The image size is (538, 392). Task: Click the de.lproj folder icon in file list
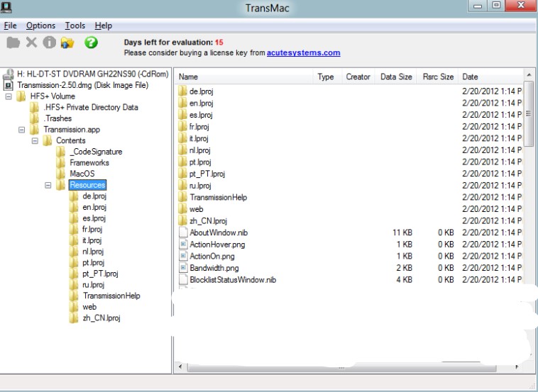182,91
